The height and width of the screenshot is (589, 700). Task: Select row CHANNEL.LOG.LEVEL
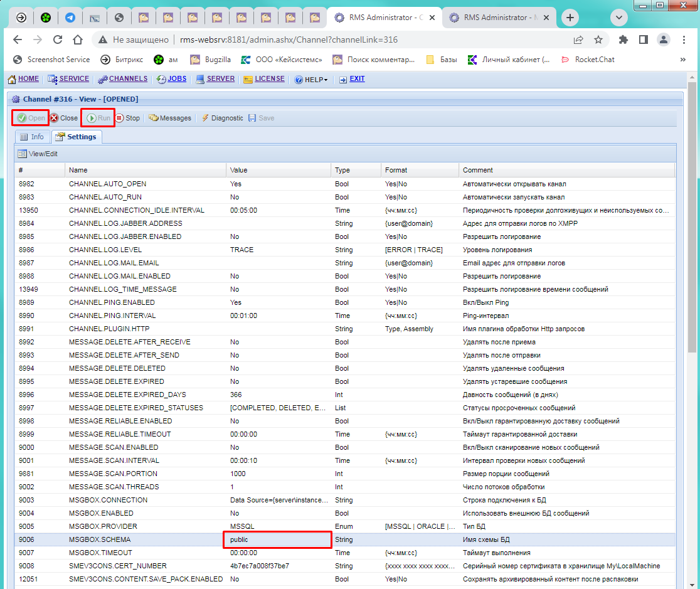344,250
